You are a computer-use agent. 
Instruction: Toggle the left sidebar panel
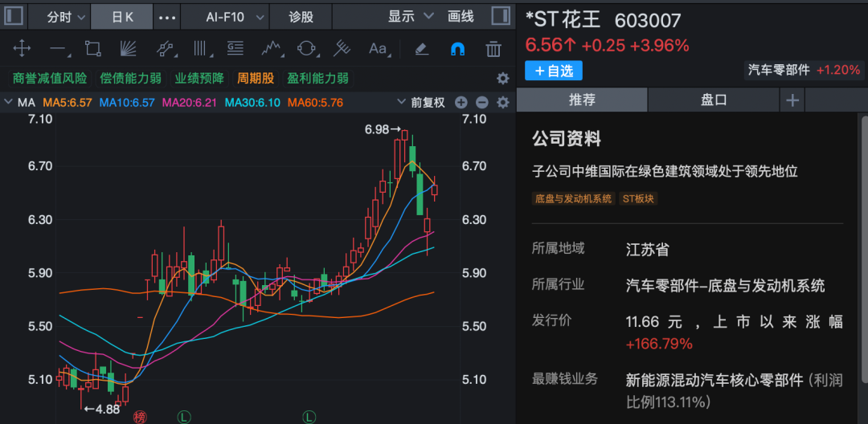[14, 16]
